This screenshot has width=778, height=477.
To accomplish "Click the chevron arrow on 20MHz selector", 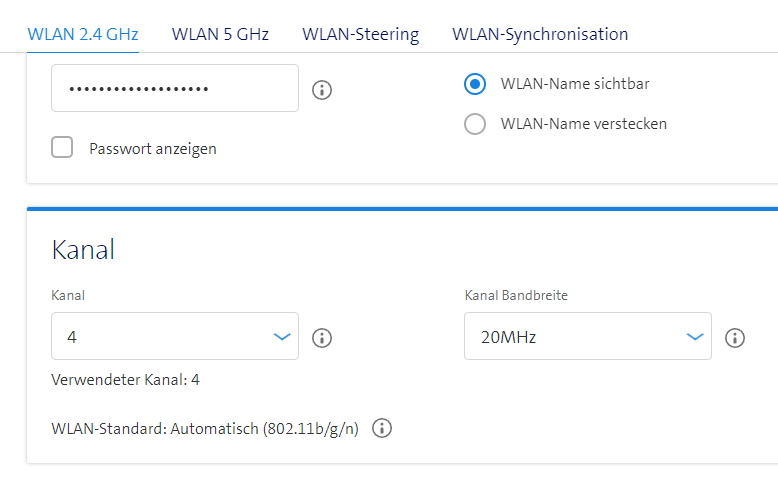I will click(x=695, y=337).
